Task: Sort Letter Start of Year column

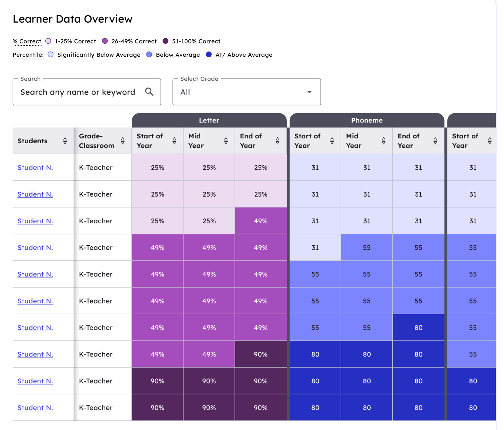Action: coord(174,141)
